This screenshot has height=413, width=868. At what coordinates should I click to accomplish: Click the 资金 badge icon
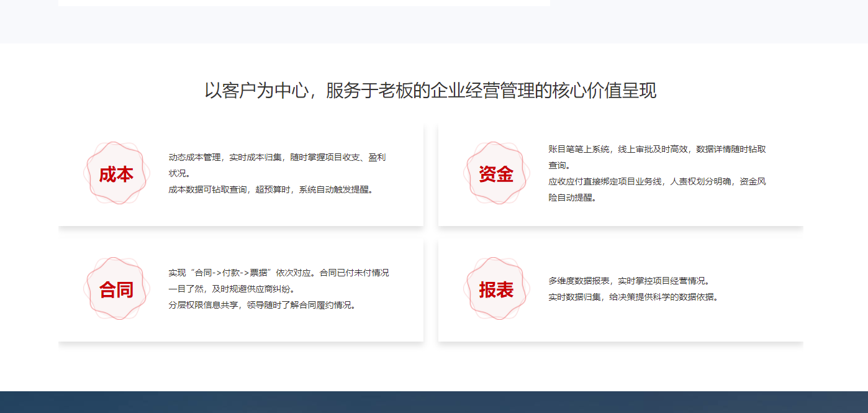497,173
